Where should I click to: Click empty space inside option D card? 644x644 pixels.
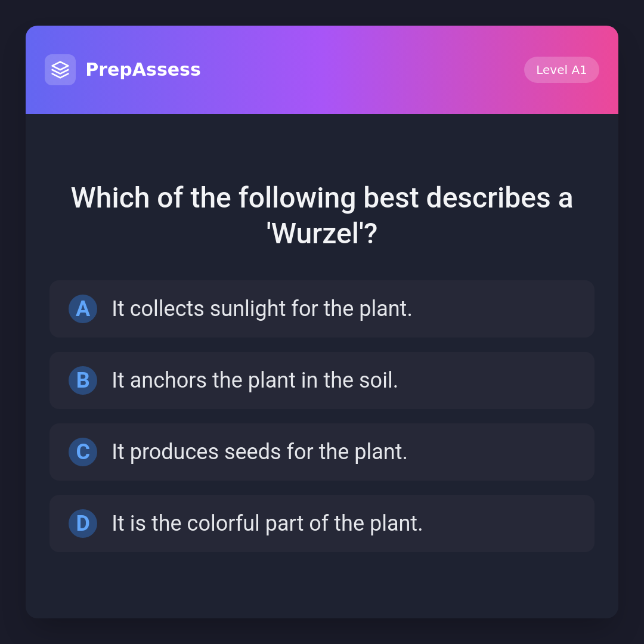(x=507, y=524)
